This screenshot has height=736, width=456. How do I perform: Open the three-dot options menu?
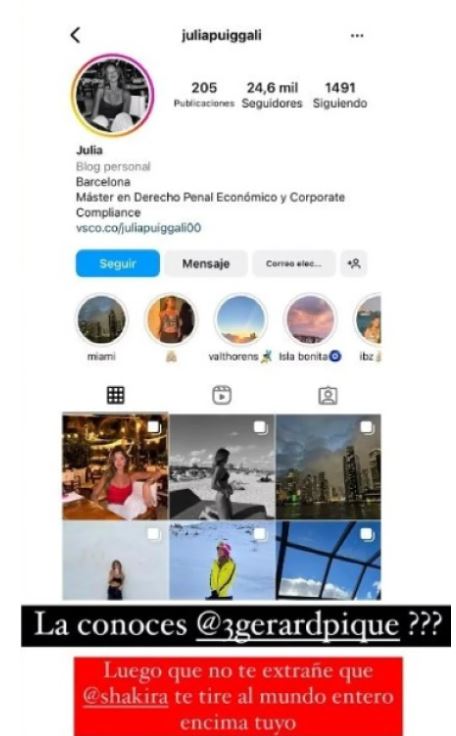pos(357,36)
